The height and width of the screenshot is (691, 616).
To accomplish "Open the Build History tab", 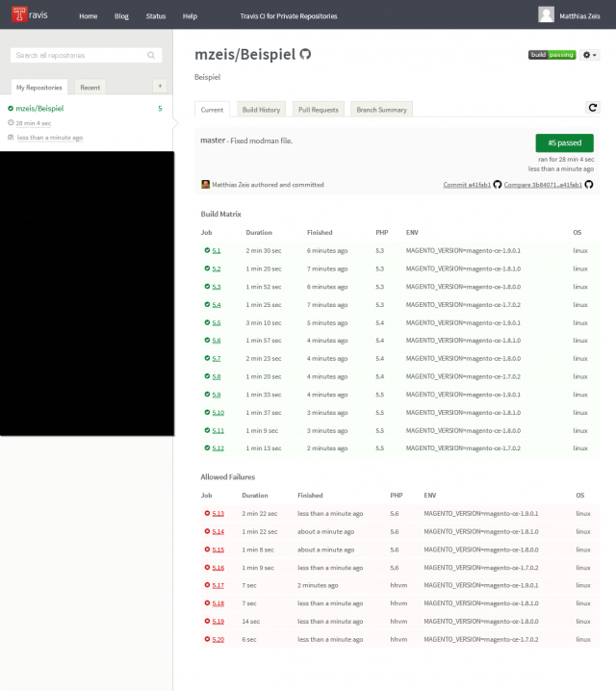I will pyautogui.click(x=261, y=110).
